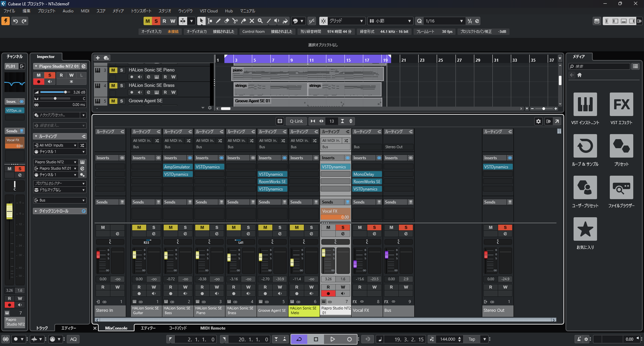Viewport: 644px width, 346px height.
Task: Click the Groove Agent SE 01 clip
Action: coord(308,102)
